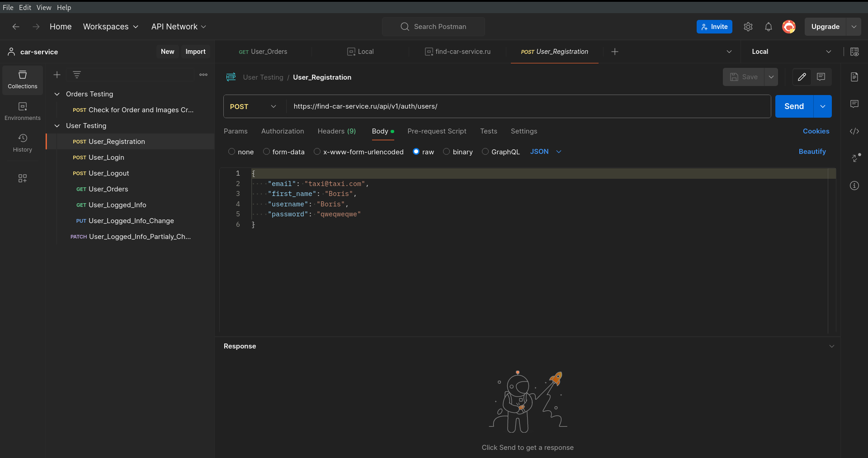Image resolution: width=868 pixels, height=458 pixels.
Task: Switch to find-car-service.ru tab
Action: coord(458,52)
